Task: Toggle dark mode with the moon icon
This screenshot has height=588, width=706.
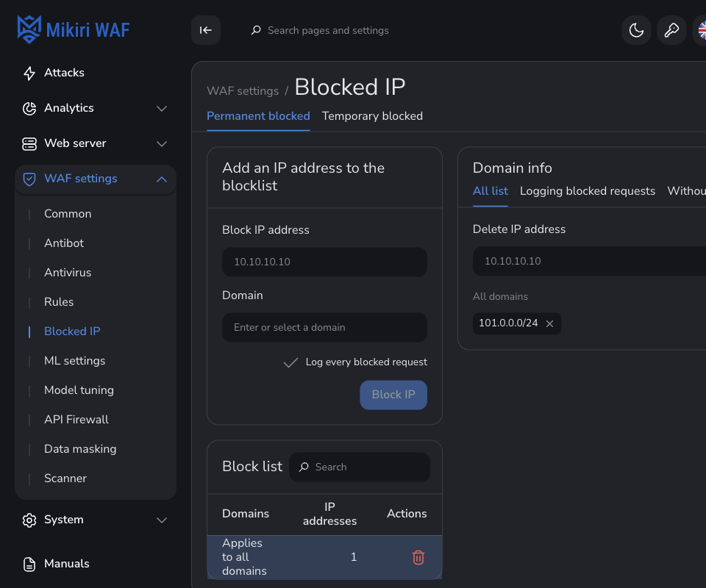Action: [636, 30]
